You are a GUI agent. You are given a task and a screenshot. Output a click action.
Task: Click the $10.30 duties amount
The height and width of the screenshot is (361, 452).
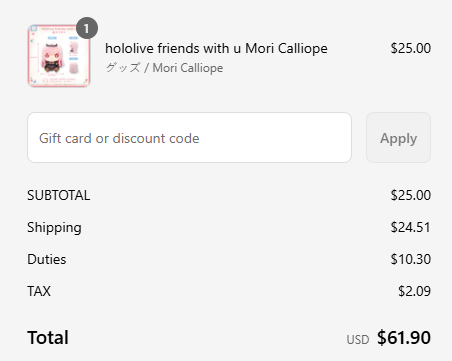(411, 259)
